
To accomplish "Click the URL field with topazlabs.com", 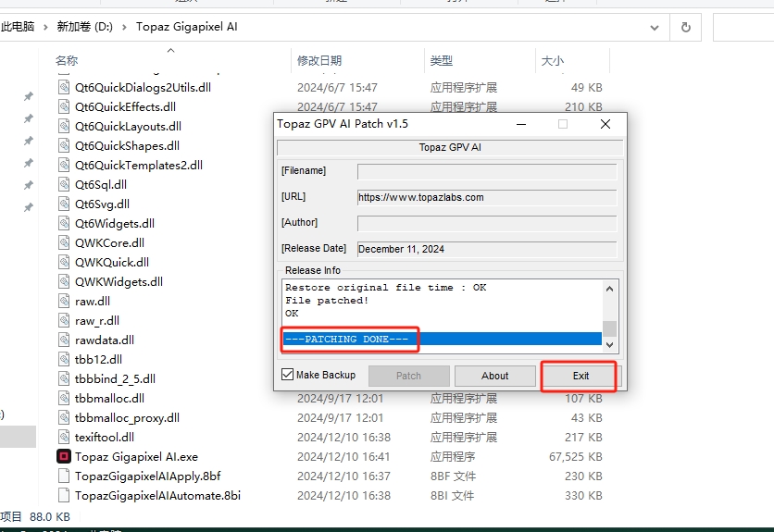I will tap(487, 197).
